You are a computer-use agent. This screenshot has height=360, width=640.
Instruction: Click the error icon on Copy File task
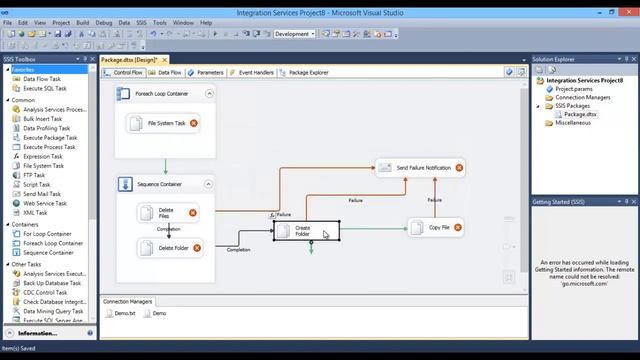click(458, 227)
